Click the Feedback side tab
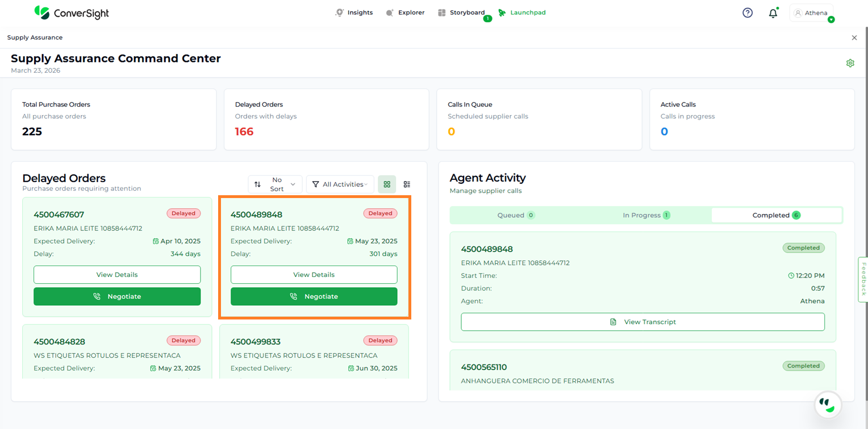This screenshot has width=868, height=429. point(863,279)
